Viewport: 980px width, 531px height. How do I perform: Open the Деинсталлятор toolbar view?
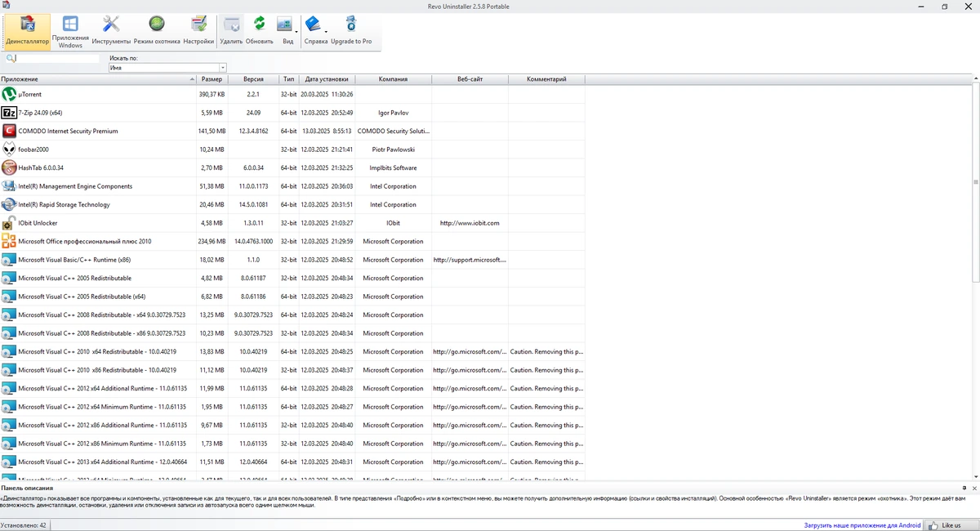tap(27, 32)
